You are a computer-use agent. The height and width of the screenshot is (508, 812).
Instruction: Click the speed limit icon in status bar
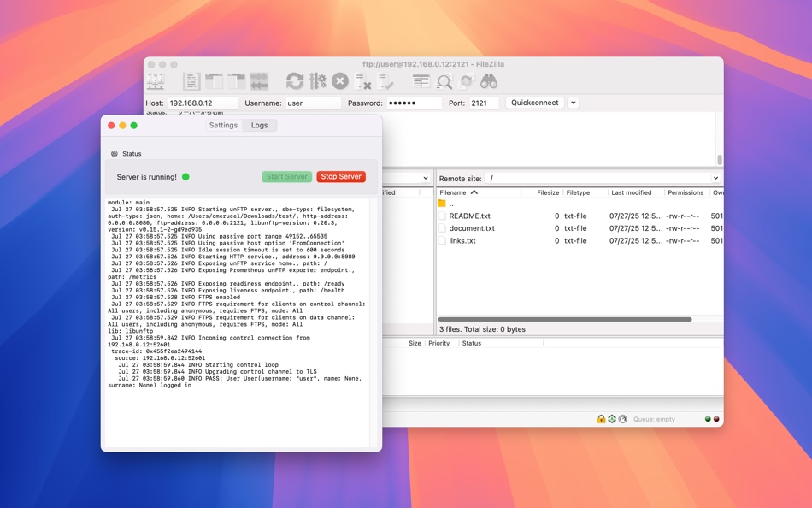click(622, 419)
